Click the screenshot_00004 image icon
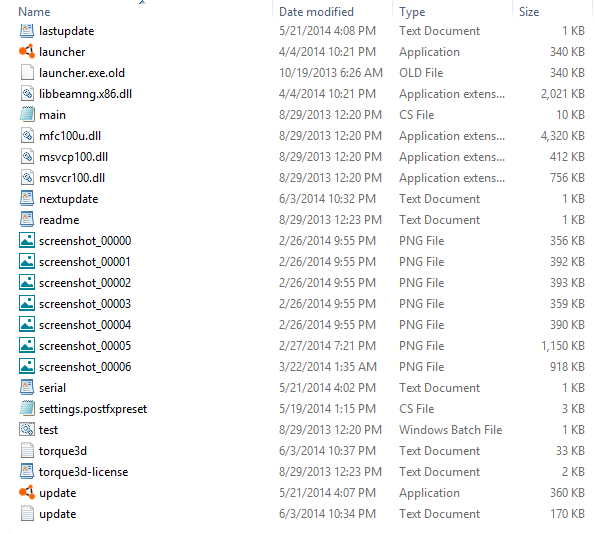 pos(27,325)
